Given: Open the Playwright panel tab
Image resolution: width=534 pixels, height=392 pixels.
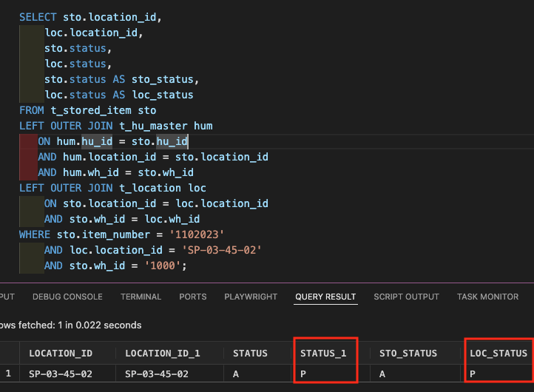Looking at the screenshot, I should pos(251,297).
